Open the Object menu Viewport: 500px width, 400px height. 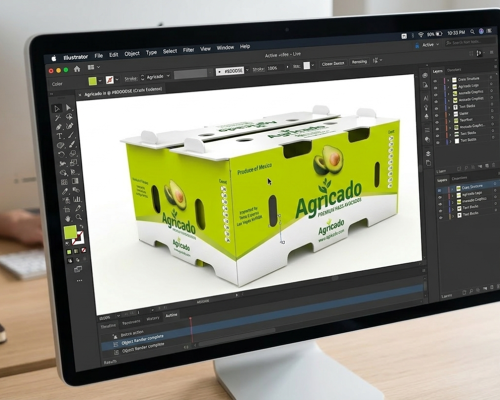point(132,53)
